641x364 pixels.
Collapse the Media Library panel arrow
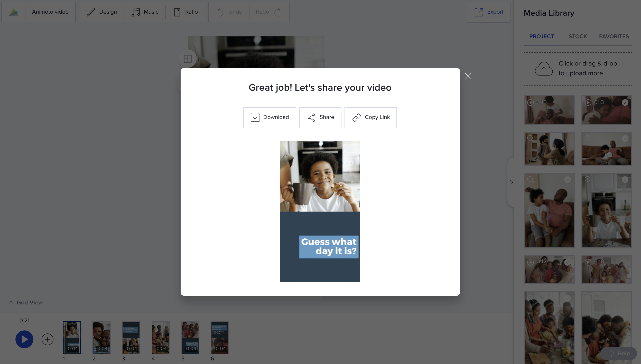(x=511, y=182)
